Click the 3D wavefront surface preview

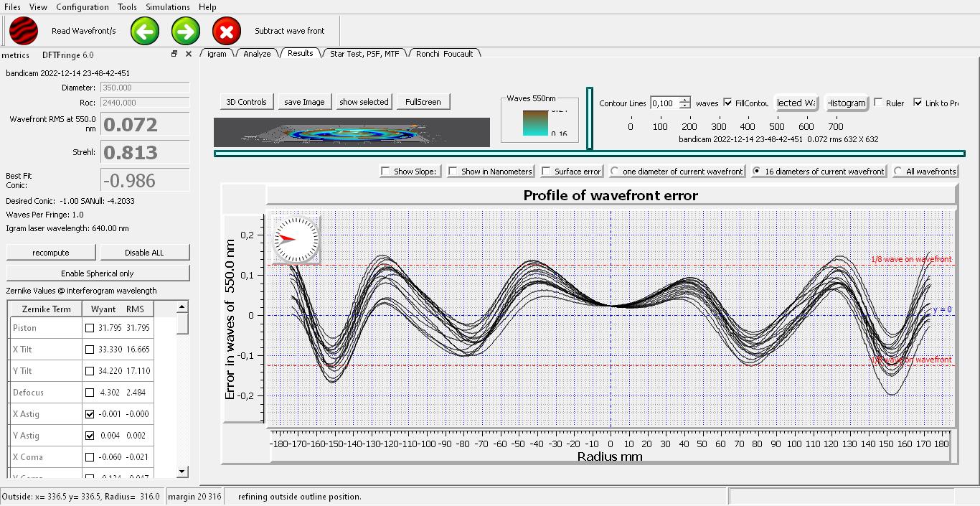point(352,133)
